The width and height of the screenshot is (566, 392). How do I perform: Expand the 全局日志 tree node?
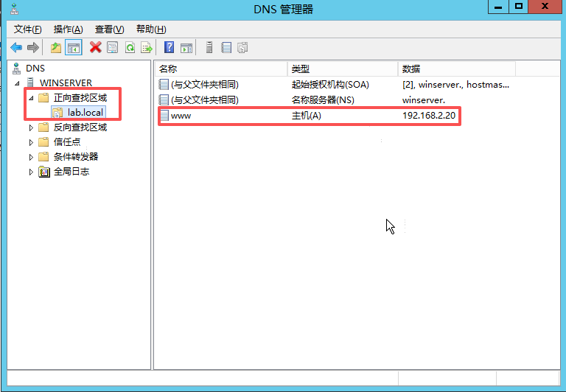(x=31, y=172)
